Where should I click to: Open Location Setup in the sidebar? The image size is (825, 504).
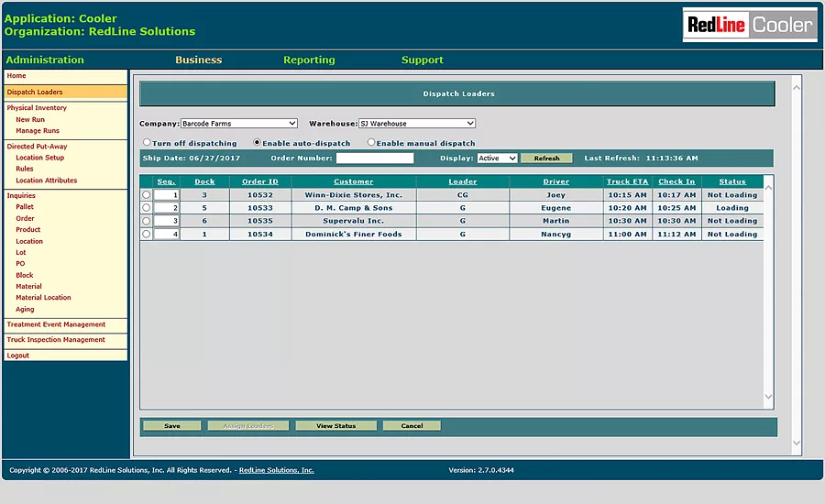click(x=40, y=158)
